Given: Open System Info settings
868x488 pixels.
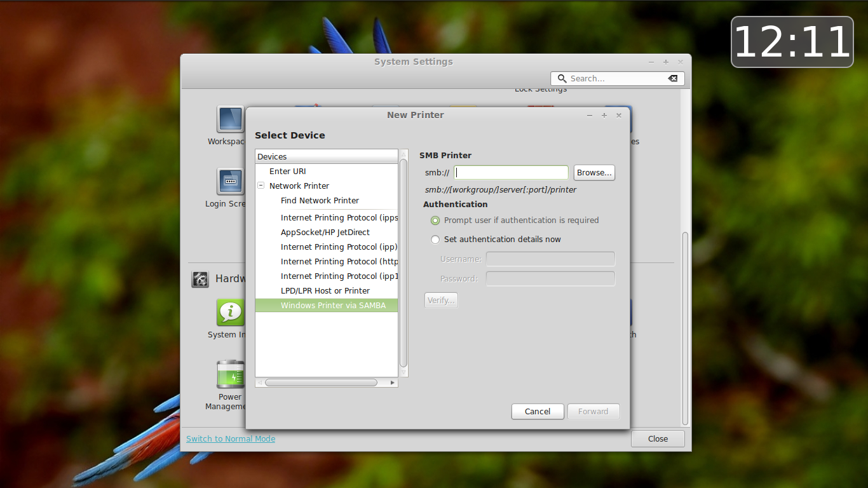Looking at the screenshot, I should click(229, 312).
